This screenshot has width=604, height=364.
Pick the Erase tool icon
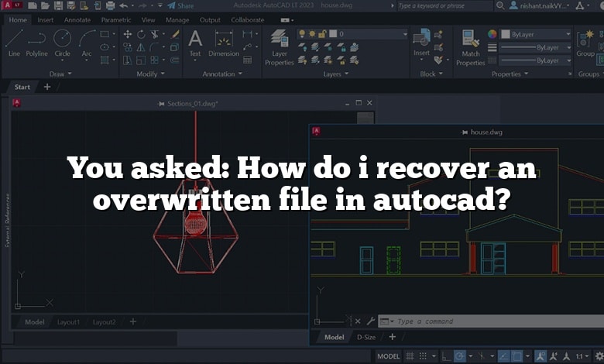(175, 34)
